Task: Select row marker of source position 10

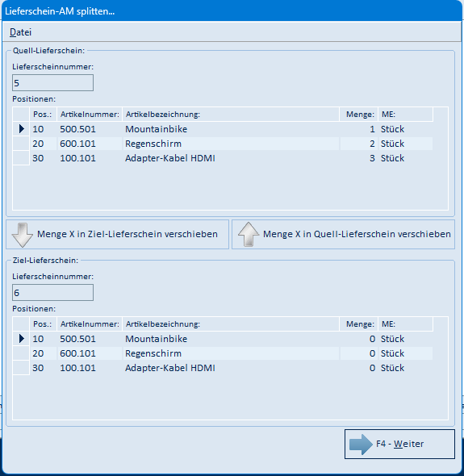Action: (21, 129)
